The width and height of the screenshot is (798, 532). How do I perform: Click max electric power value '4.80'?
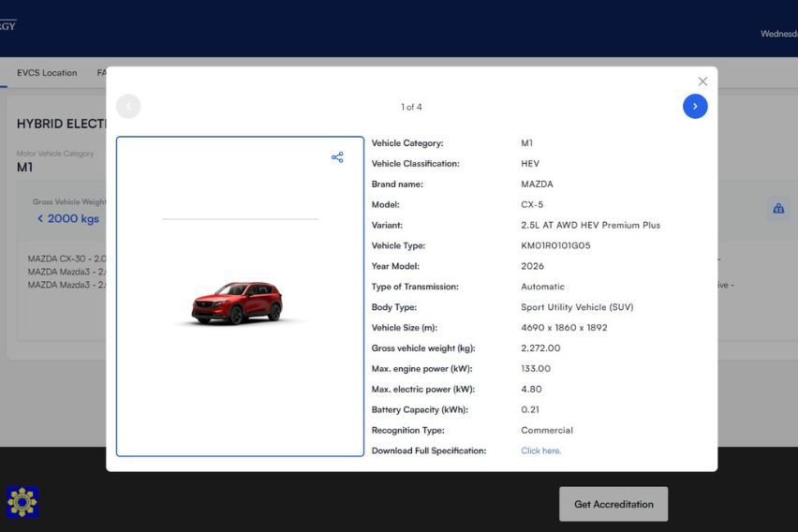pos(531,389)
